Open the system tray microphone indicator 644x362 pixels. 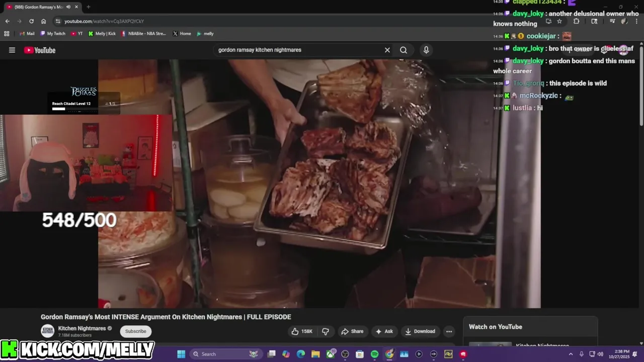pos(582,354)
